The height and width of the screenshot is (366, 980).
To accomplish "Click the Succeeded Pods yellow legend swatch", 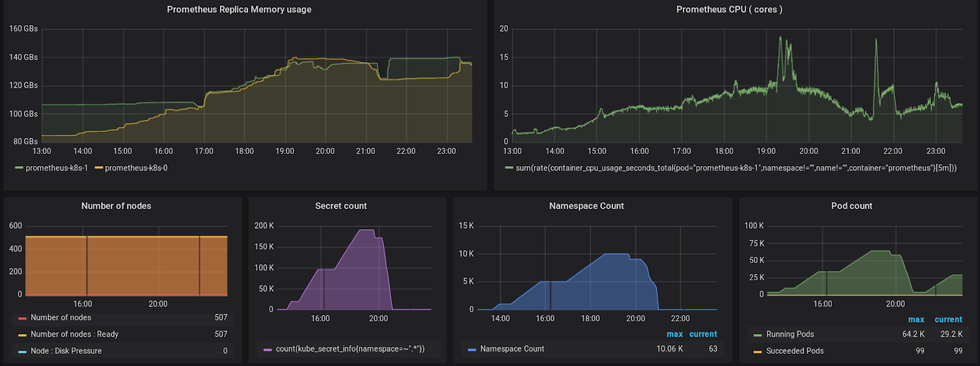I will tap(758, 351).
